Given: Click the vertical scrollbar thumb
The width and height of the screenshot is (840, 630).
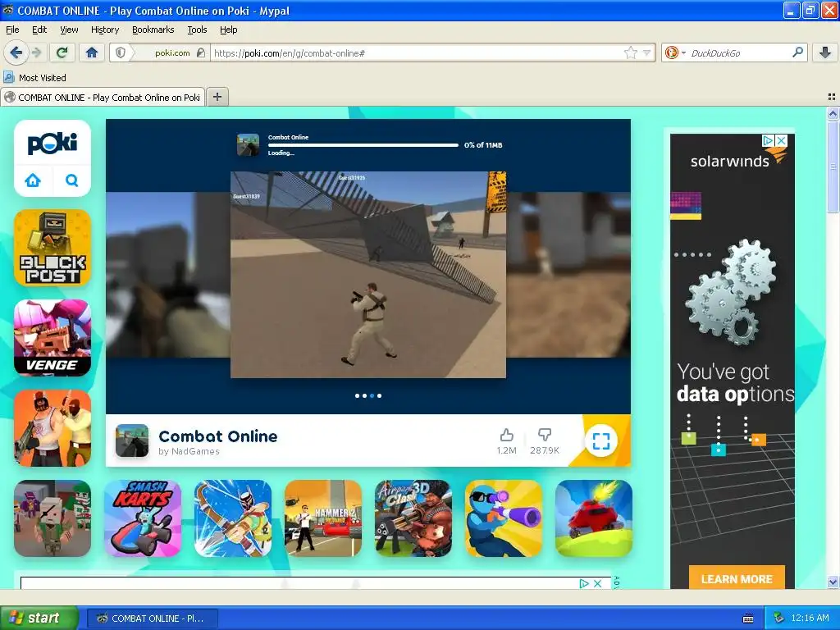Looking at the screenshot, I should pyautogui.click(x=833, y=166).
